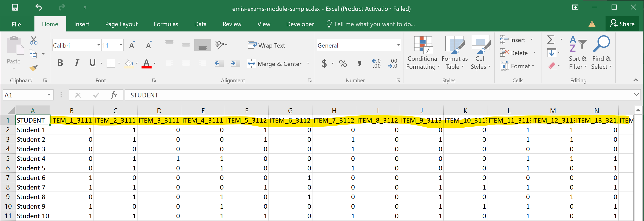Click the Save icon in title bar

15,8
